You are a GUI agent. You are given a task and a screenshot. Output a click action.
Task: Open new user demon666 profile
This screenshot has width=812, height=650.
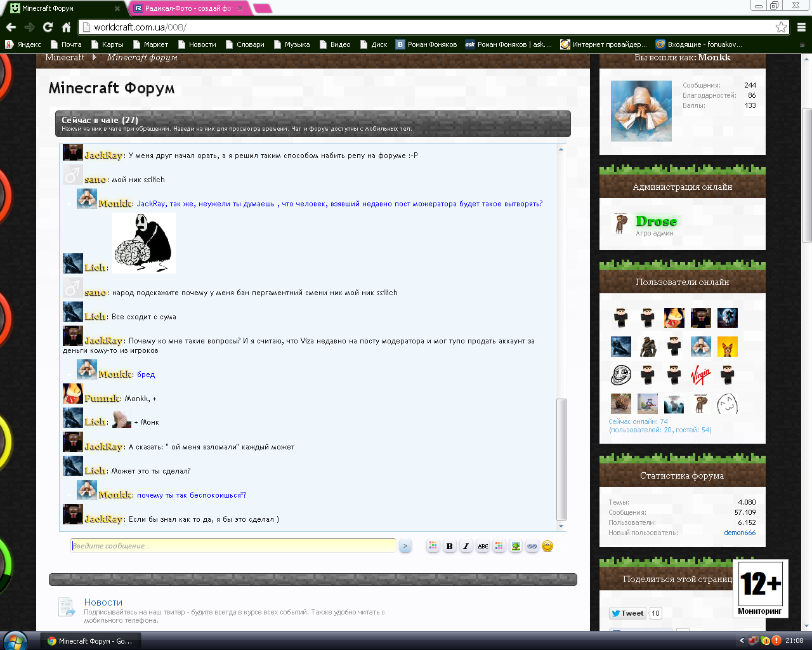click(x=740, y=533)
